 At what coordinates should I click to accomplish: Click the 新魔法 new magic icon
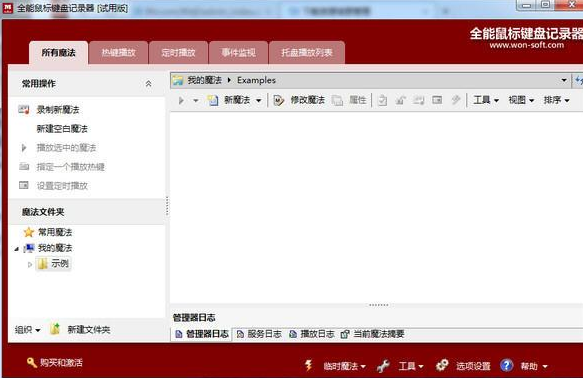tap(213, 100)
